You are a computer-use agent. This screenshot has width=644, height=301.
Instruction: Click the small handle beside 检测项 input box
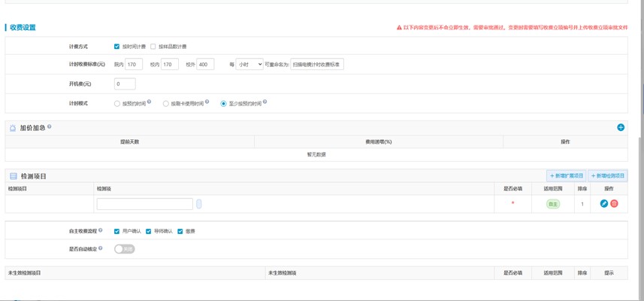point(199,204)
